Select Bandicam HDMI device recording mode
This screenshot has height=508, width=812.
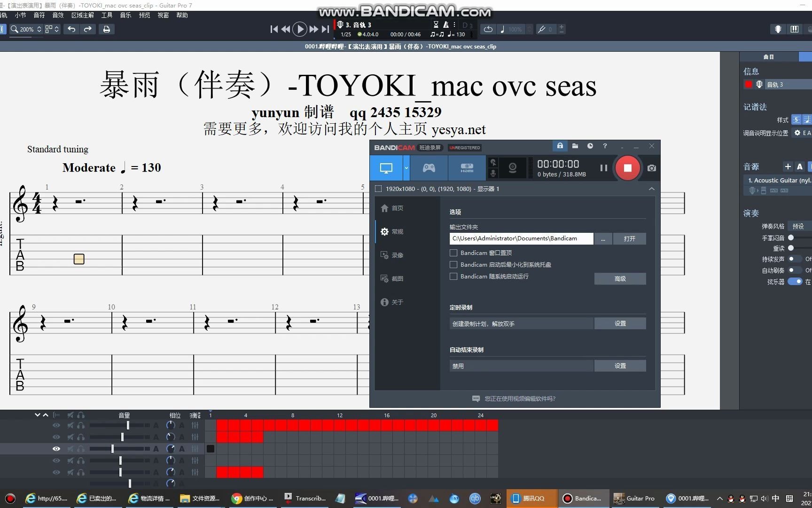(x=467, y=168)
